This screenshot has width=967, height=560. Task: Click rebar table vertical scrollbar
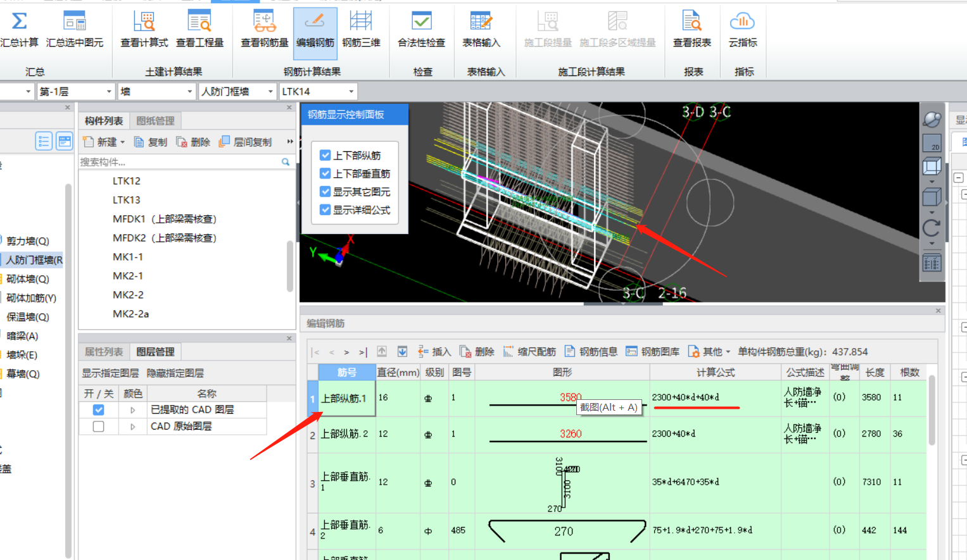(932, 411)
